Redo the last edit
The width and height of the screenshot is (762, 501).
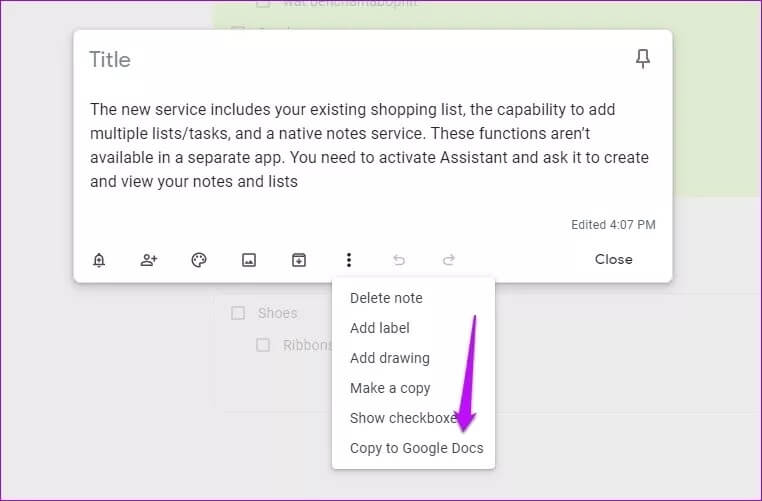point(449,260)
